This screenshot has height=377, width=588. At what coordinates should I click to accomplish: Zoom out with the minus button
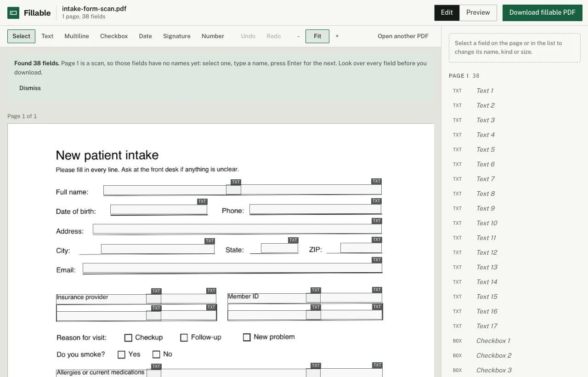coord(299,36)
